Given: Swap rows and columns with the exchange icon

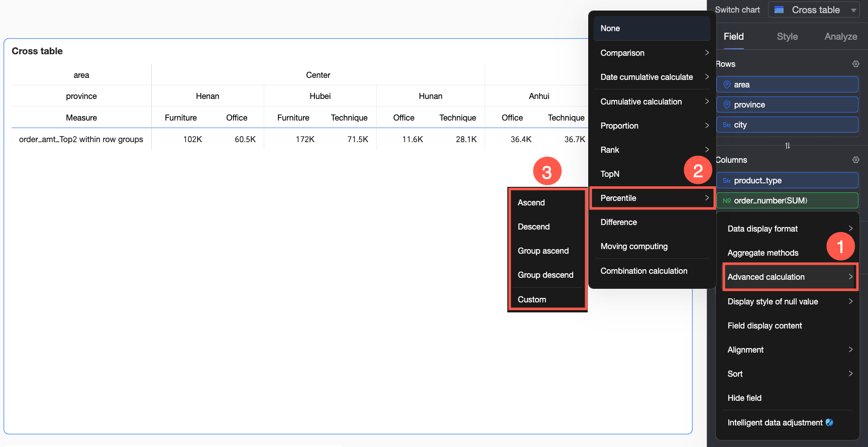Looking at the screenshot, I should coord(788,146).
